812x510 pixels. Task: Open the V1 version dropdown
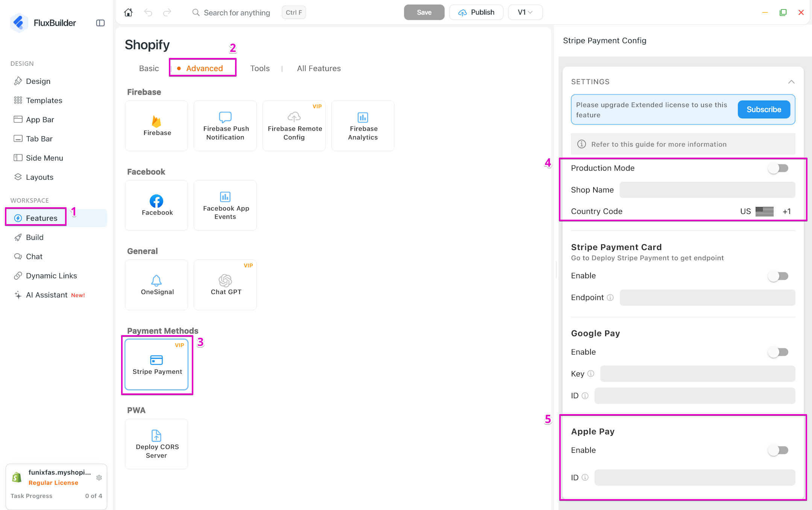tap(525, 12)
